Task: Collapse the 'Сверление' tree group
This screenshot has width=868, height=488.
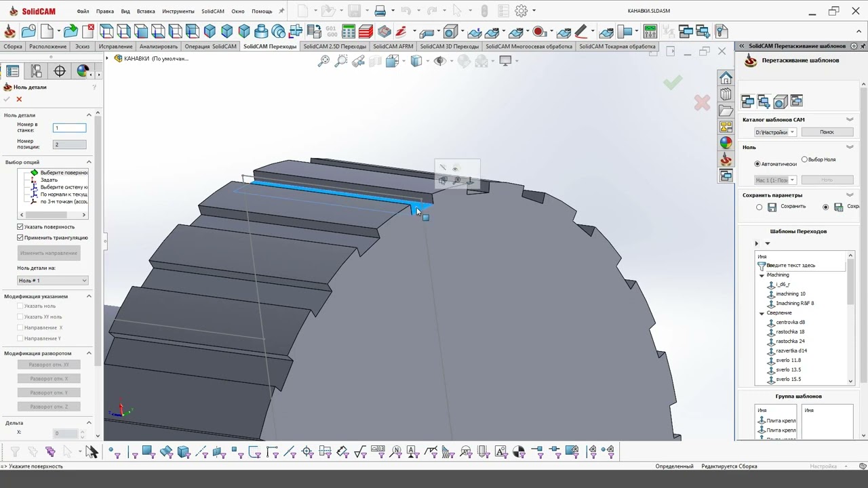Action: pos(762,313)
